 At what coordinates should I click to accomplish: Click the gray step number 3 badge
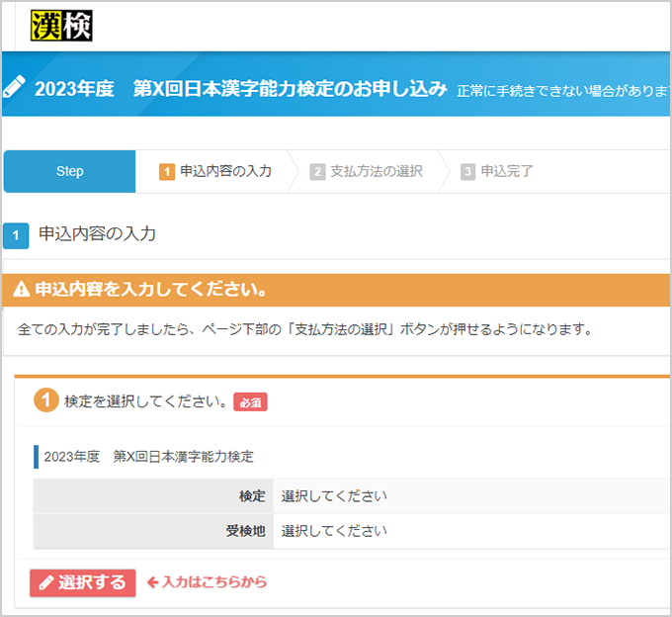(x=467, y=172)
